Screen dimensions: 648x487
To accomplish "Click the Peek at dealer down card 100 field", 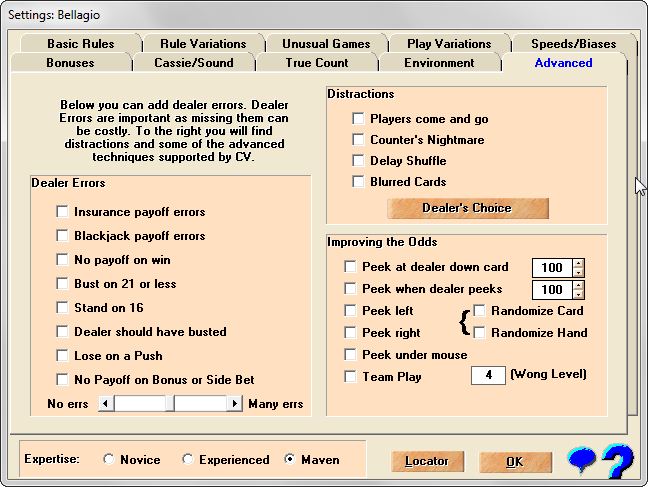I will click(x=553, y=268).
